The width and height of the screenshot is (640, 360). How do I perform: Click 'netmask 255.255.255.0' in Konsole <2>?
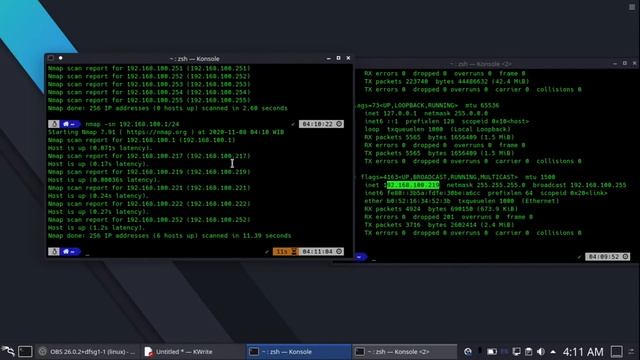click(486, 185)
